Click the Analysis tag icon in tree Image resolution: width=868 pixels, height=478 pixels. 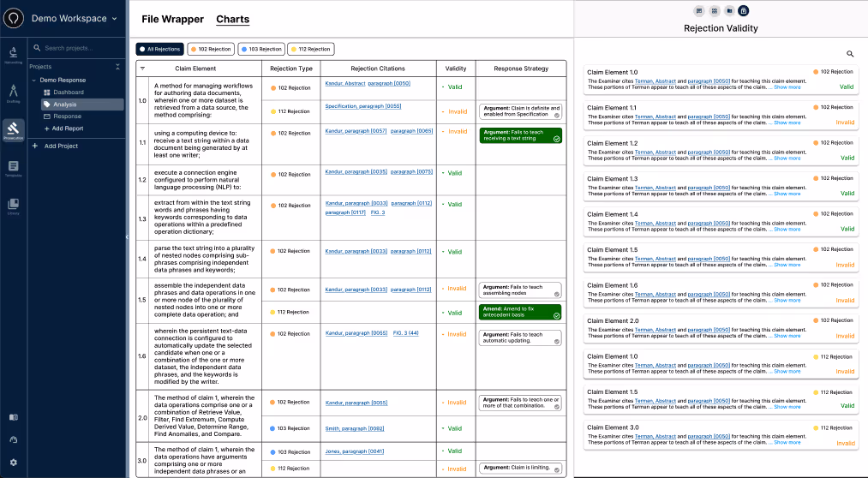47,105
